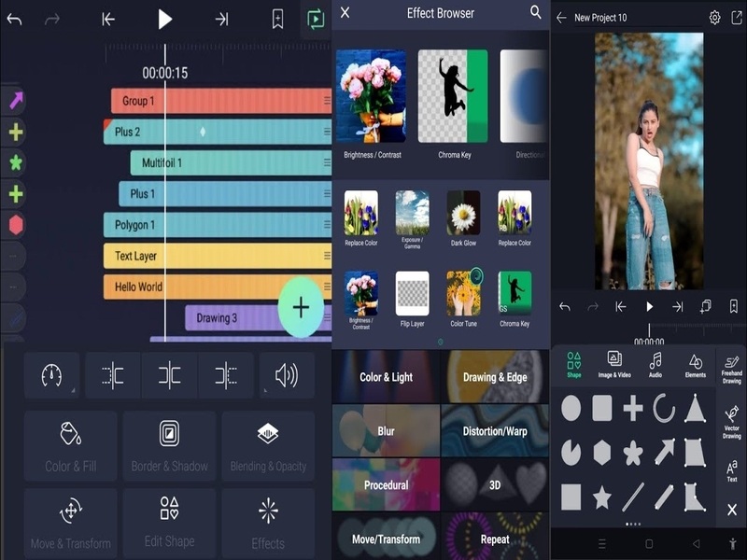Open project settings with the gear icon
This screenshot has width=747, height=560.
click(x=713, y=17)
